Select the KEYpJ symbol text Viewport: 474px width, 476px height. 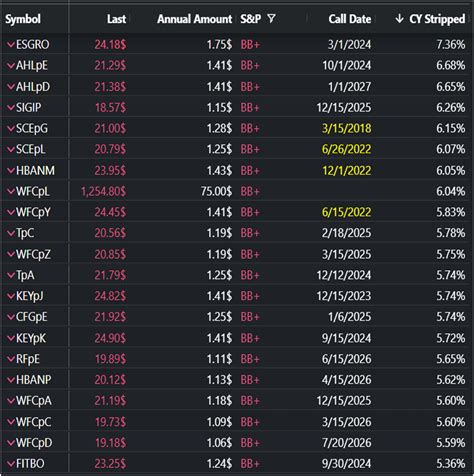click(x=30, y=296)
